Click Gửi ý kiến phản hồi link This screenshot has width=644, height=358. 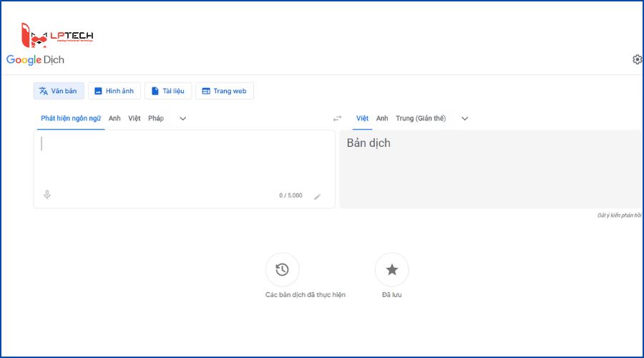619,216
